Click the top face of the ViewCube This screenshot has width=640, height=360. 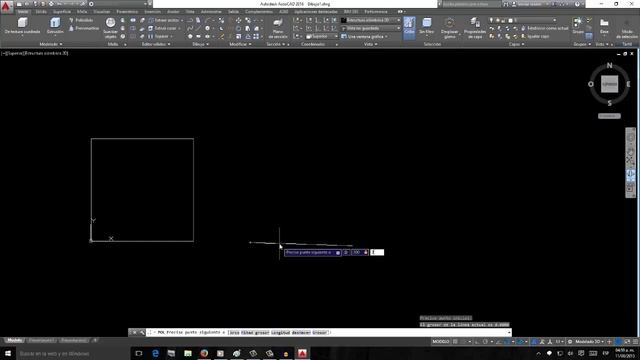(609, 84)
